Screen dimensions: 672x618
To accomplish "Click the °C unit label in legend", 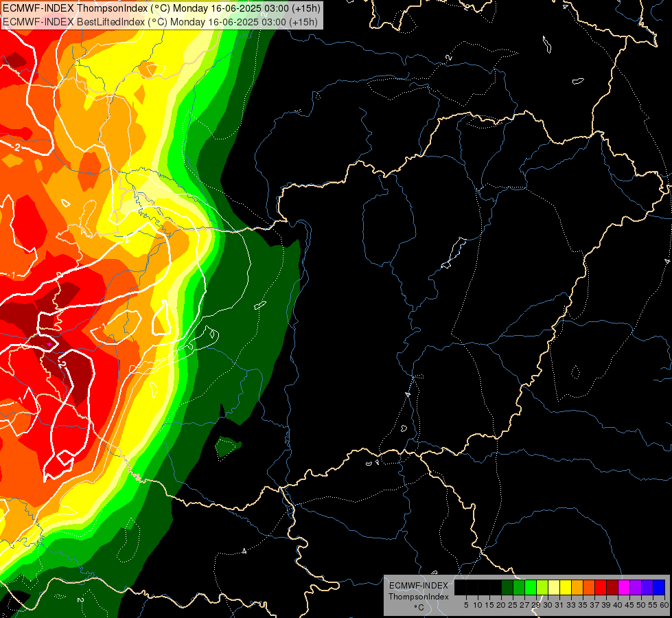I will click(419, 608).
